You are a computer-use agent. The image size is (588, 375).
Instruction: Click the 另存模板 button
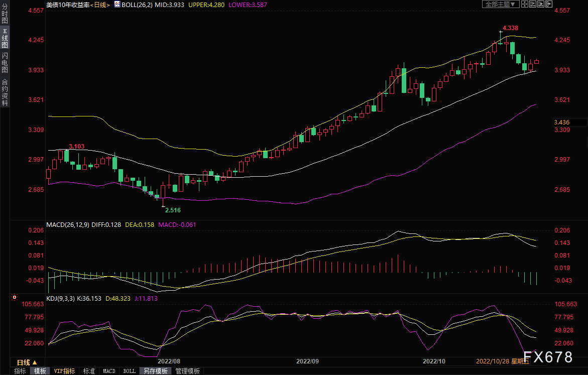point(155,371)
